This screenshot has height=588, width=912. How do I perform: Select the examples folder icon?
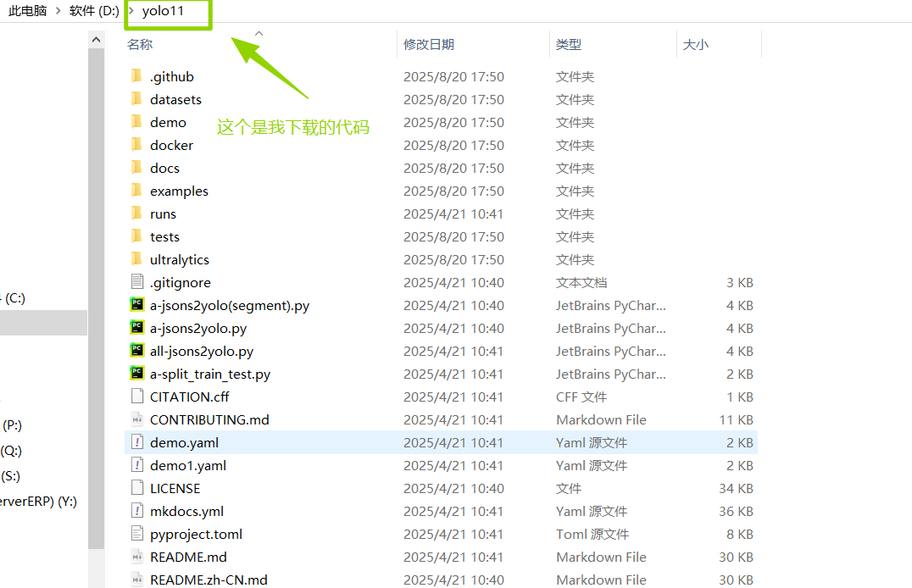coord(136,190)
